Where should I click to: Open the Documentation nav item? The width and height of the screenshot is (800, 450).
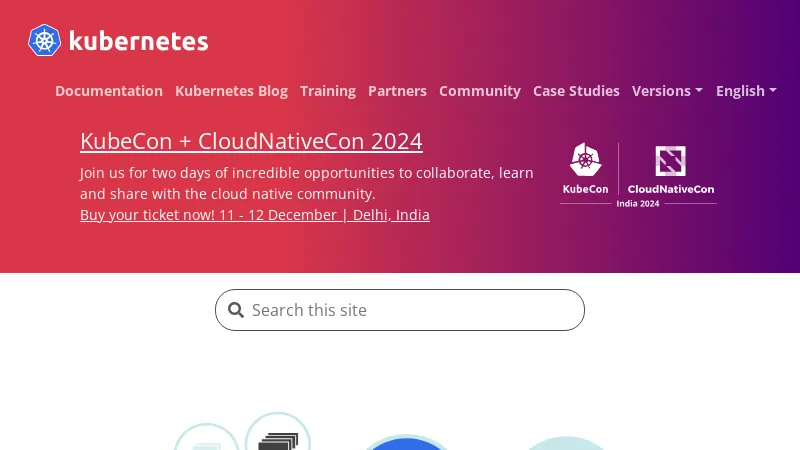(109, 91)
